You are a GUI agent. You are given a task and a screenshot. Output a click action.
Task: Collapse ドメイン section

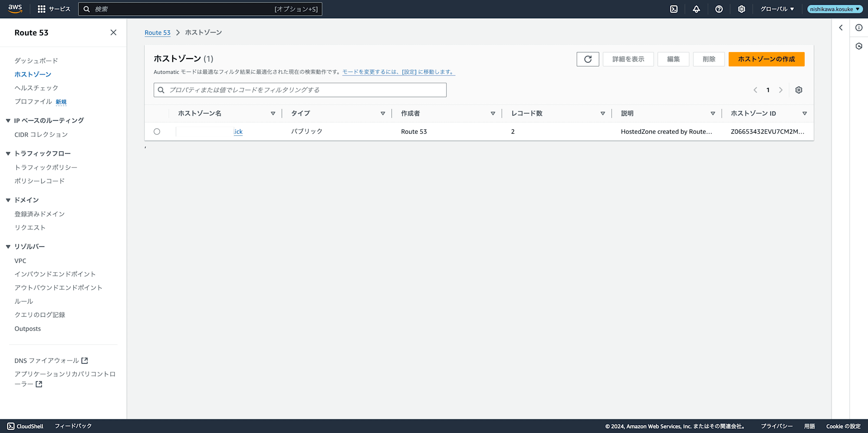pyautogui.click(x=8, y=200)
